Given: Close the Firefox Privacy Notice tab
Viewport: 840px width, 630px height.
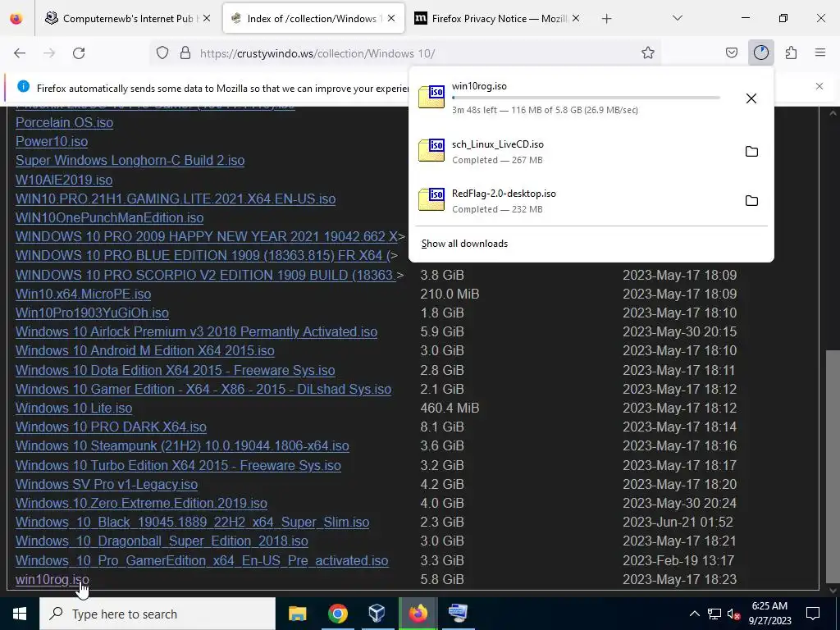Looking at the screenshot, I should click(575, 18).
